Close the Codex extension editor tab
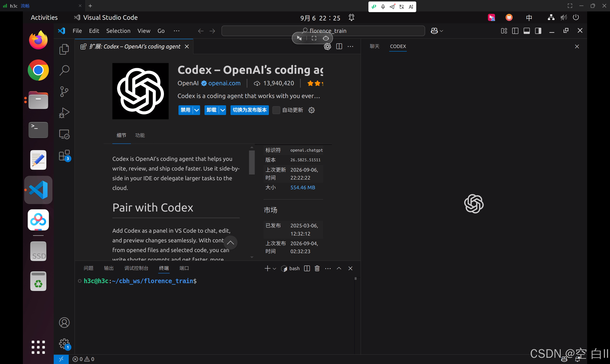 pyautogui.click(x=187, y=46)
